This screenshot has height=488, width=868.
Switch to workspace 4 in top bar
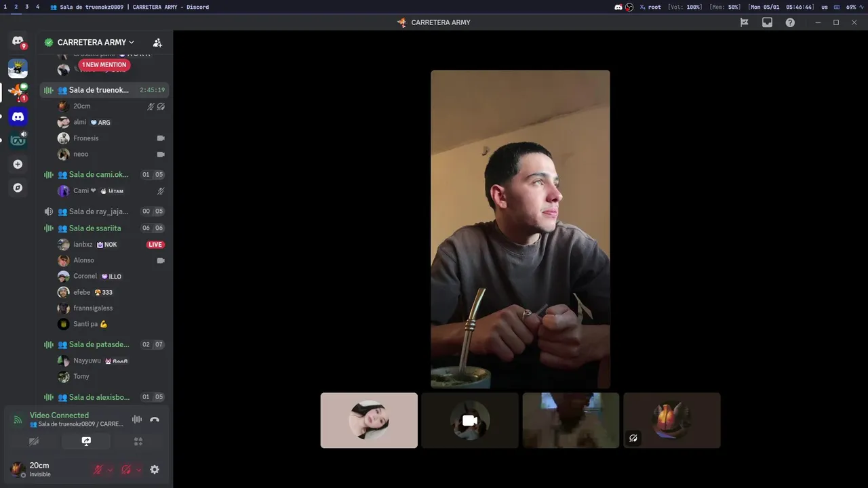38,7
